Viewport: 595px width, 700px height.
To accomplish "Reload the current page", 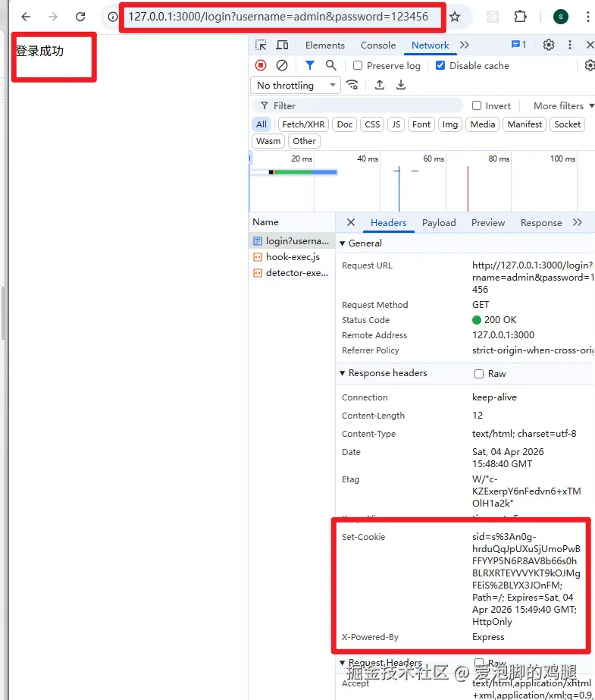I will tap(80, 17).
